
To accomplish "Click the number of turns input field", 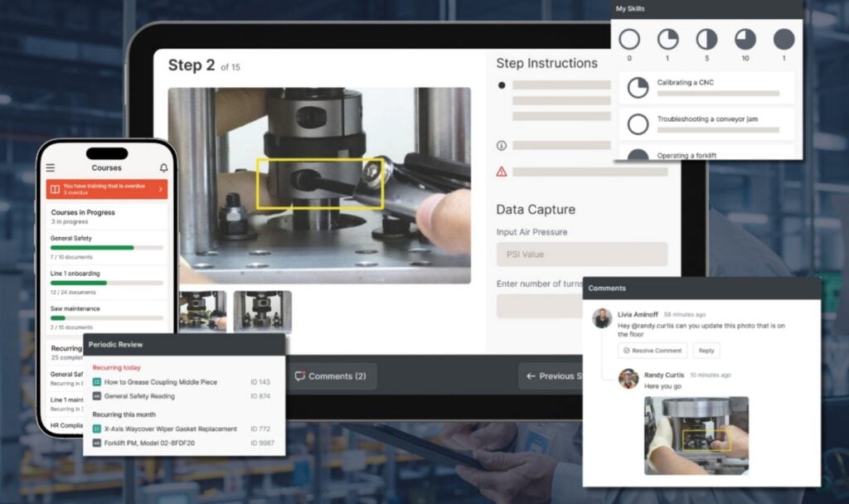I will coord(539,306).
